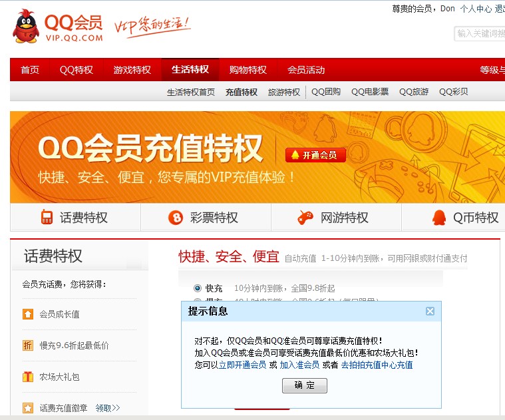Click the 等级 item in red navigation
The image size is (505, 420).
492,70
